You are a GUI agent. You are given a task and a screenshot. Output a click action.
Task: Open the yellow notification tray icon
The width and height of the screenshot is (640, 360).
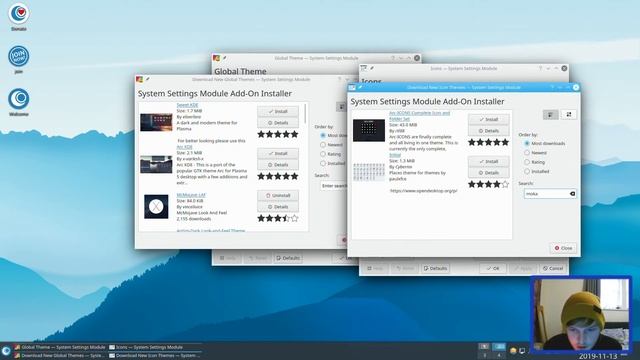(x=513, y=351)
